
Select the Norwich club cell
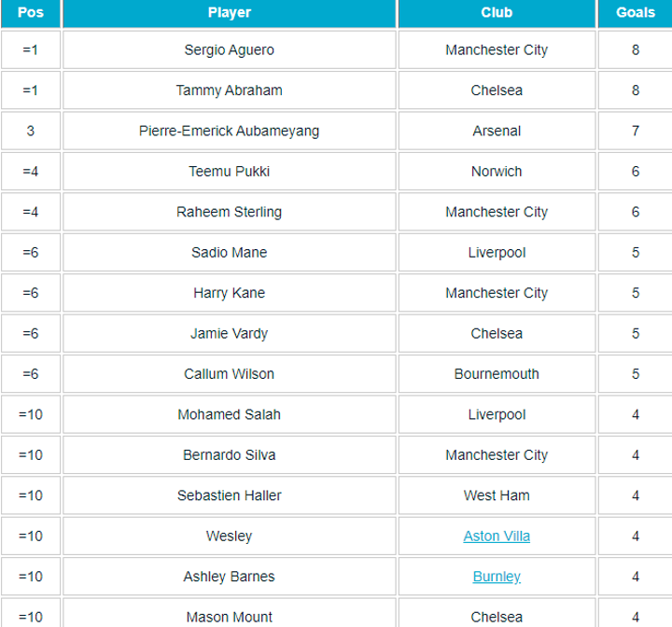pyautogui.click(x=497, y=172)
